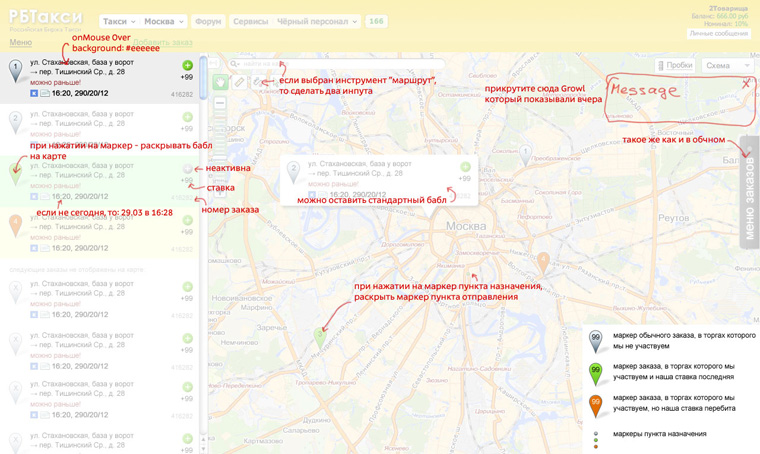Click the Баланс 666.00 руб text
Viewport: 760px width, 454px height.
[x=720, y=16]
